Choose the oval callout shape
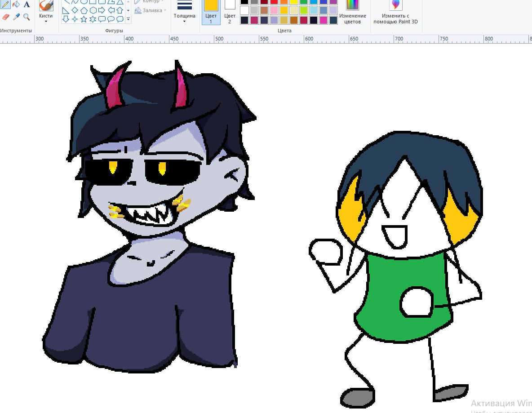The height and width of the screenshot is (413, 532). coord(111,19)
